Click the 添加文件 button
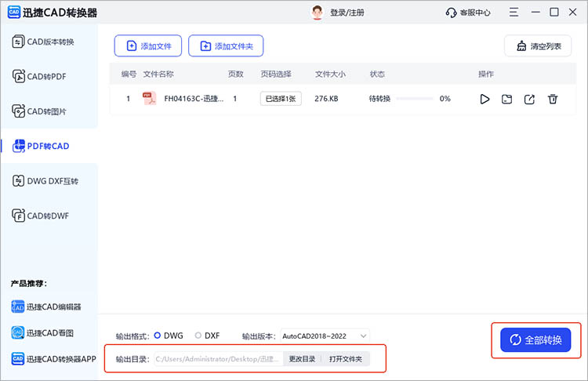The height and width of the screenshot is (381, 588). point(148,45)
